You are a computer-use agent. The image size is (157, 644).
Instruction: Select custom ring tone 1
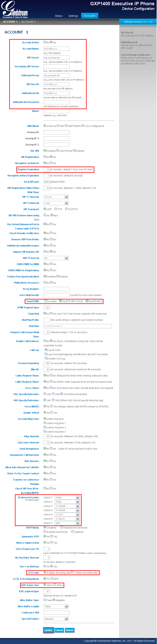45,423
